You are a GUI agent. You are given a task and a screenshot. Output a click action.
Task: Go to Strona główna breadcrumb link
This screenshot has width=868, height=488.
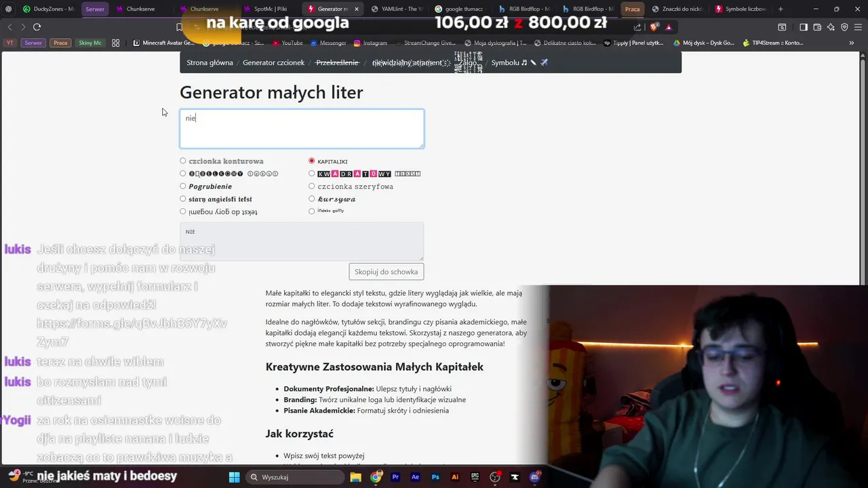point(210,62)
